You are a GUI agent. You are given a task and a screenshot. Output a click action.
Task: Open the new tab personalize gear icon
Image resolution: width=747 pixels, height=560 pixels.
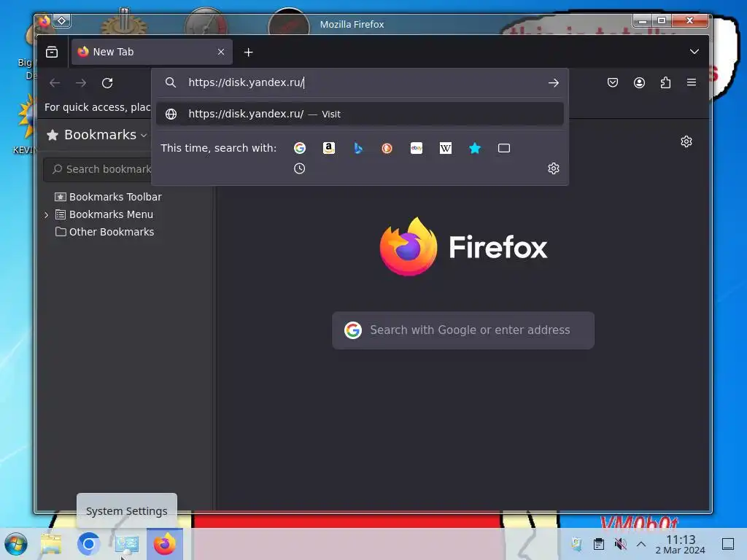tap(686, 141)
